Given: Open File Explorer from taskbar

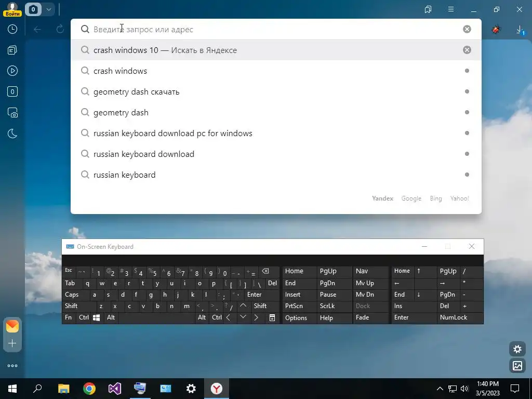Looking at the screenshot, I should (63, 389).
